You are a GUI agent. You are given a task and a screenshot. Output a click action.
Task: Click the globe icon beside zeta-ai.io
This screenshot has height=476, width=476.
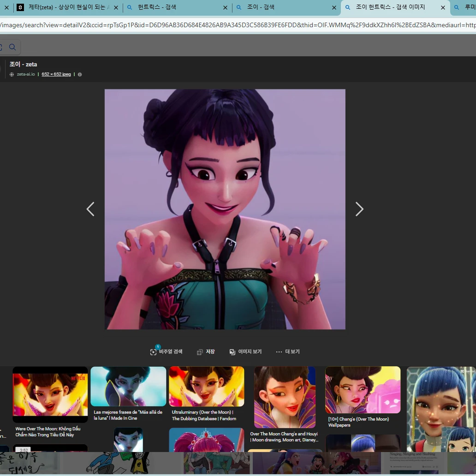point(12,74)
